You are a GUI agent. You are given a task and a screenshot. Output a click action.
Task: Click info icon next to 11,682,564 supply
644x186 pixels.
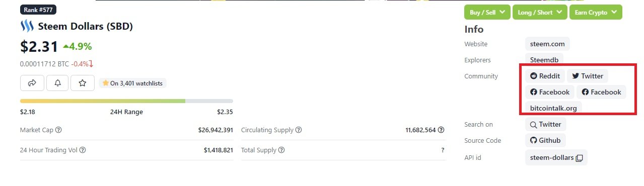click(x=441, y=130)
